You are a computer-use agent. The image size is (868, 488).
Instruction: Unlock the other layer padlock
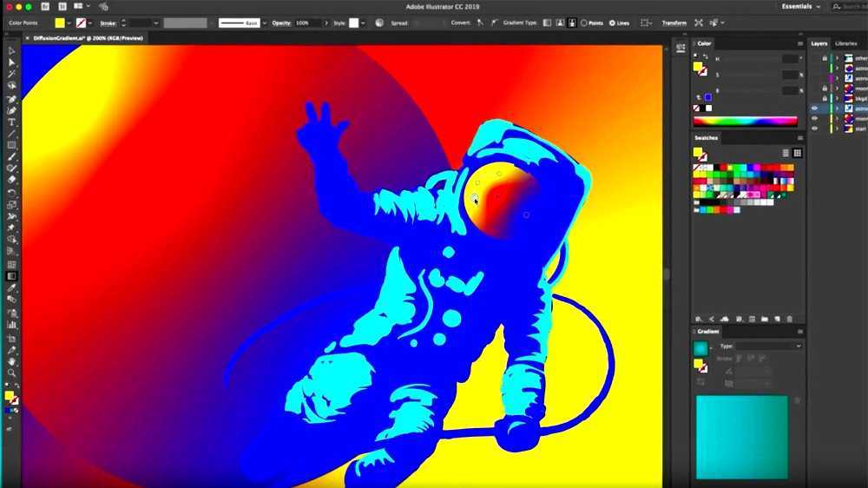(x=825, y=58)
